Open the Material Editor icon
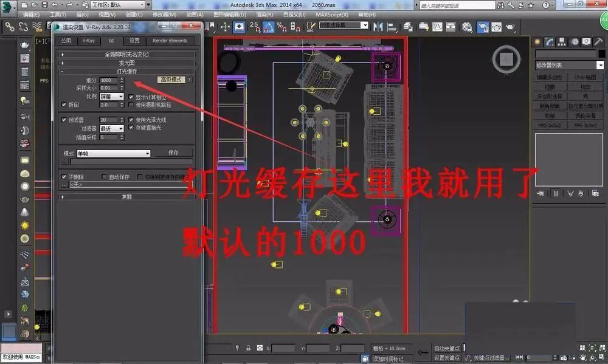The image size is (608, 364). tap(467, 27)
